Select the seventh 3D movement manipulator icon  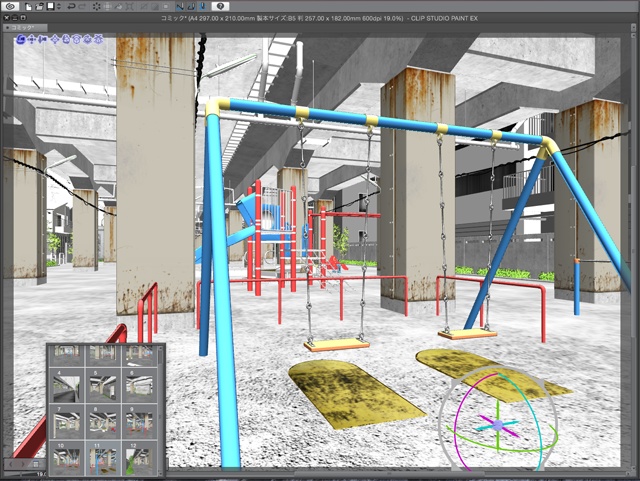coord(87,39)
